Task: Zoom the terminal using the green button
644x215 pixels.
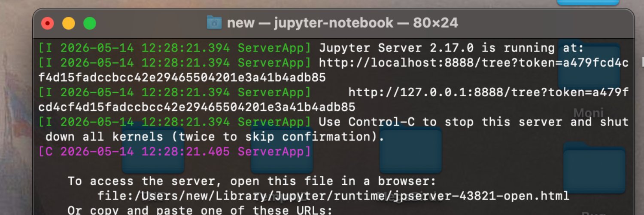Action: coord(90,23)
